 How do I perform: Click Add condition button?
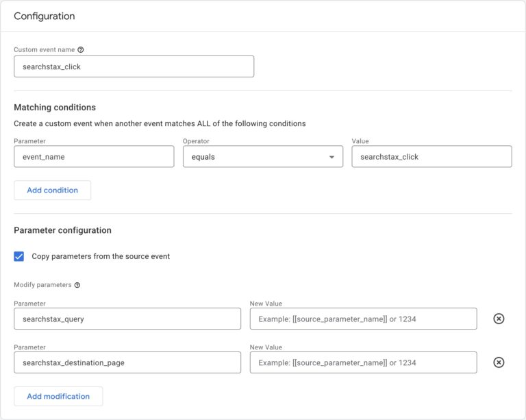52,190
